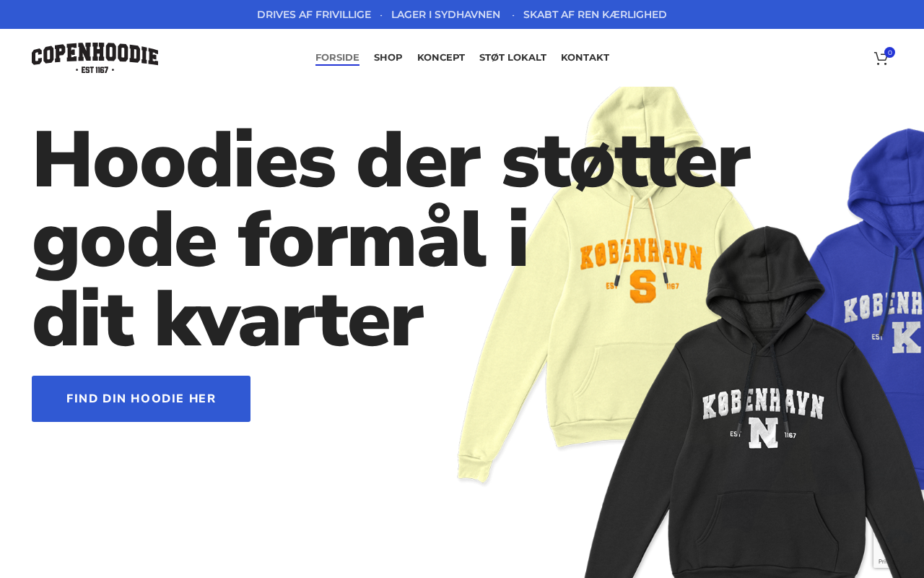The image size is (924, 578).
Task: Click Skabt af ren kærlighed banner text
Action: pyautogui.click(x=595, y=14)
